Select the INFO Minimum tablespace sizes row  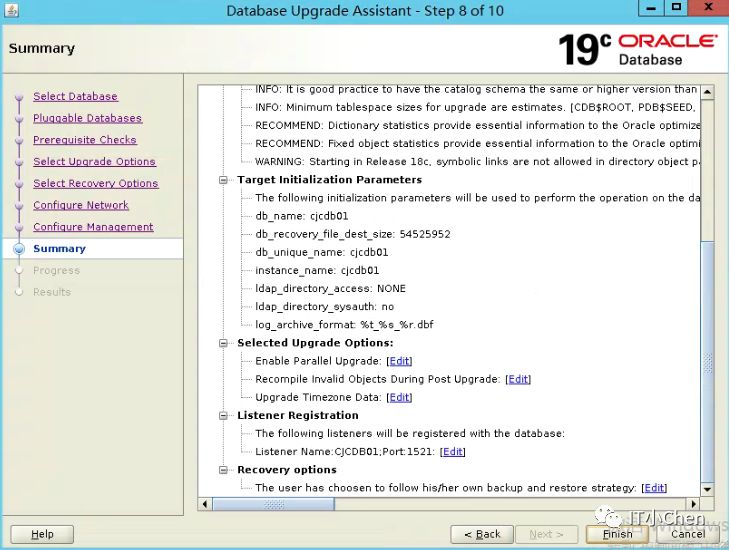[x=477, y=107]
